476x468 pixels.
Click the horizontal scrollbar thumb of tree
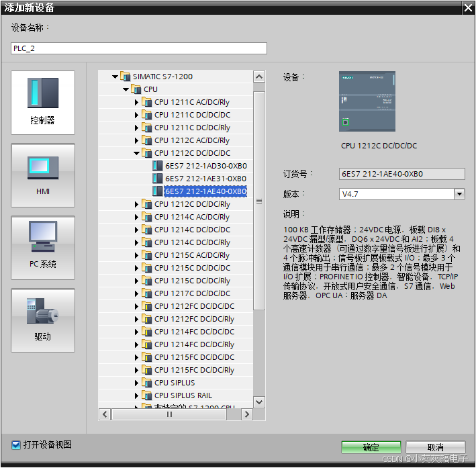pos(169,414)
